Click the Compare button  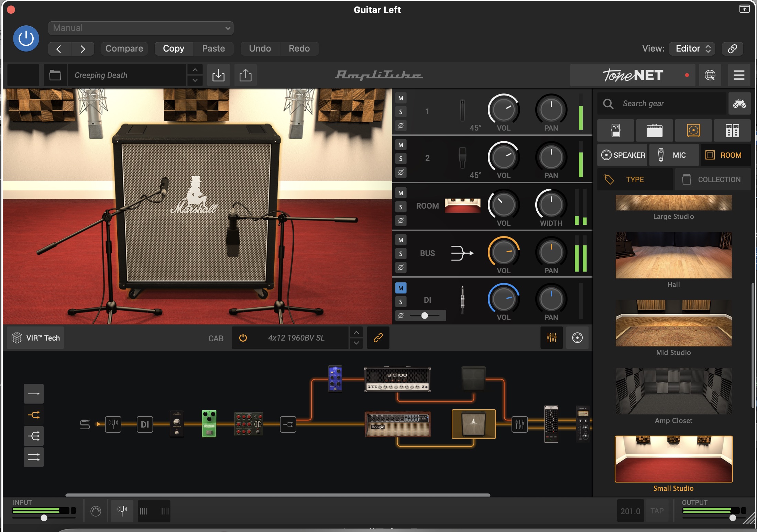tap(124, 48)
